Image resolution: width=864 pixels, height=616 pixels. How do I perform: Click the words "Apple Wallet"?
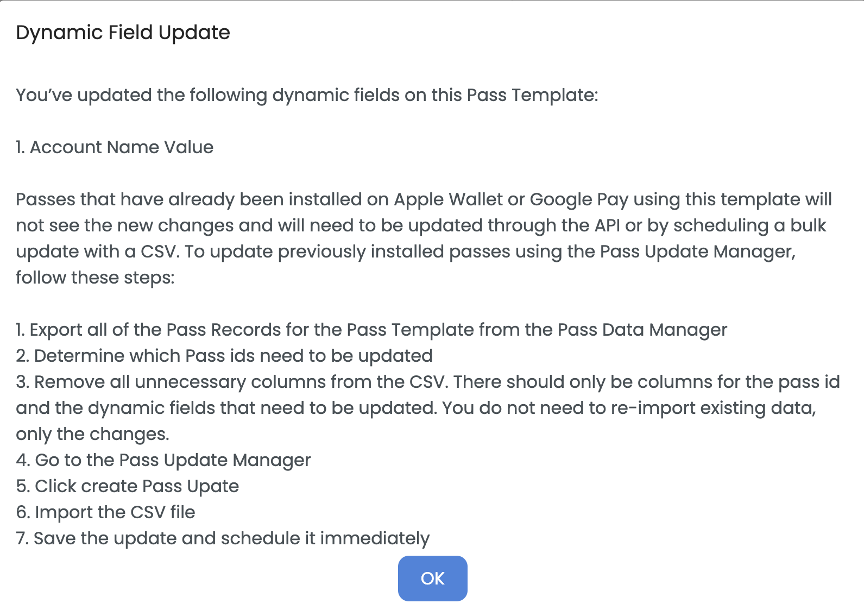448,199
